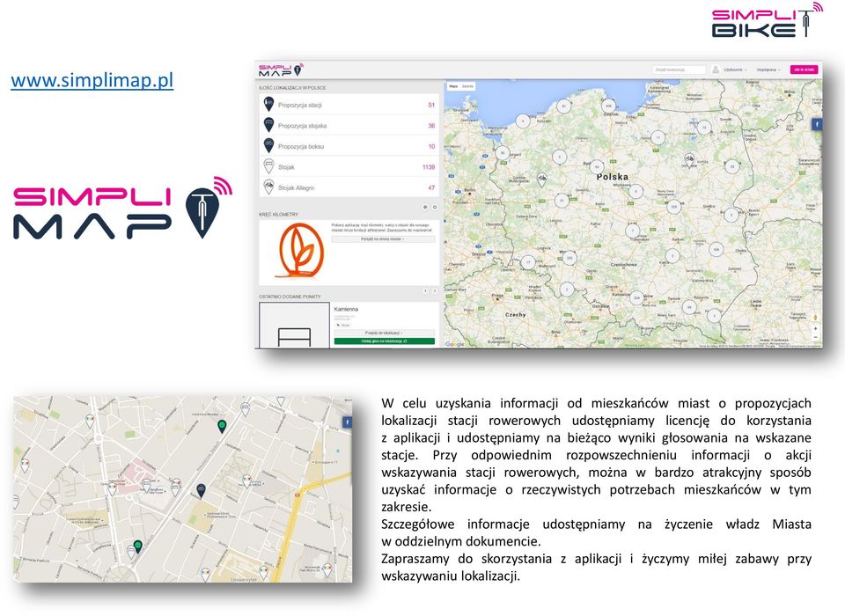
Task: Click the bike pin near Ostrołęka
Action: pos(689,159)
